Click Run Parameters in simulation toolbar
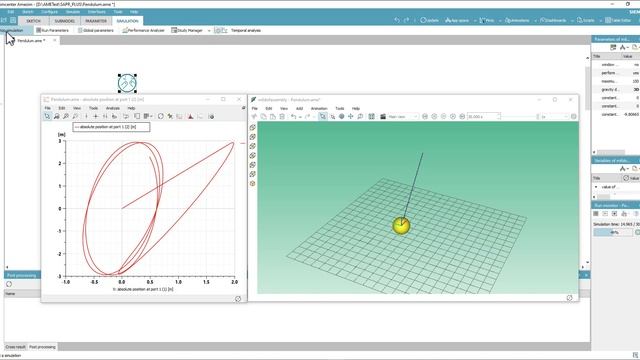Viewport: 640px width, 360px height. [x=52, y=30]
